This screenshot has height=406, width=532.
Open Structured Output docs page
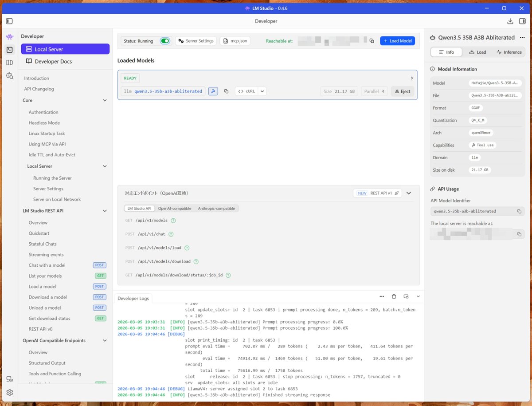click(x=47, y=363)
